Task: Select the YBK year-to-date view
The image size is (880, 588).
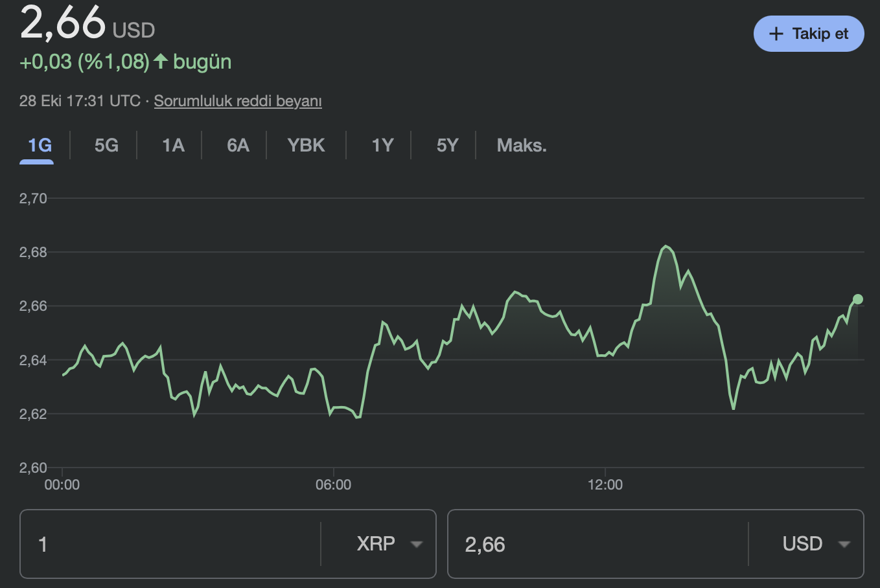Action: (305, 145)
